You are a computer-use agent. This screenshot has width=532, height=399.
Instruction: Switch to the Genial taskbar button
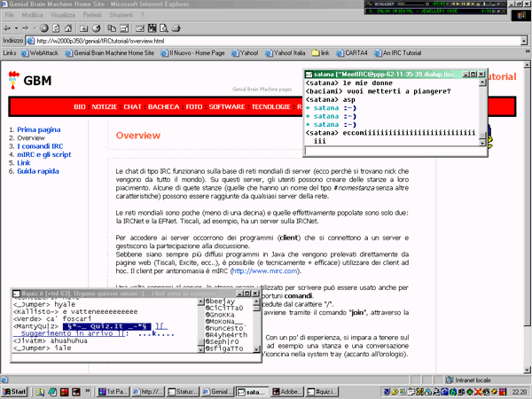(217, 392)
